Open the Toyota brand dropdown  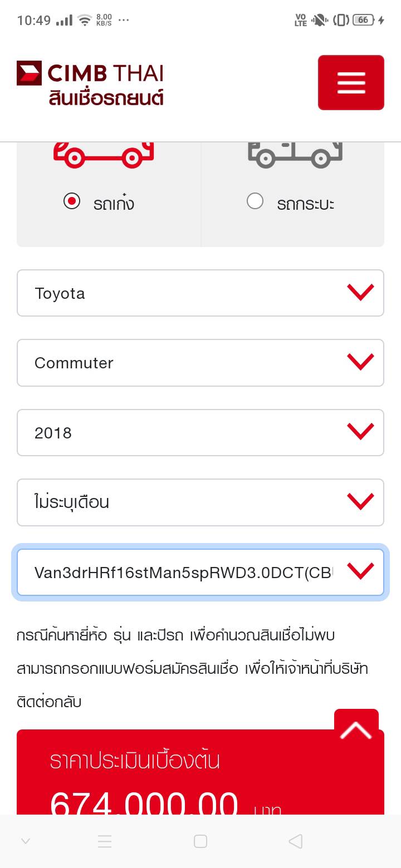[200, 293]
